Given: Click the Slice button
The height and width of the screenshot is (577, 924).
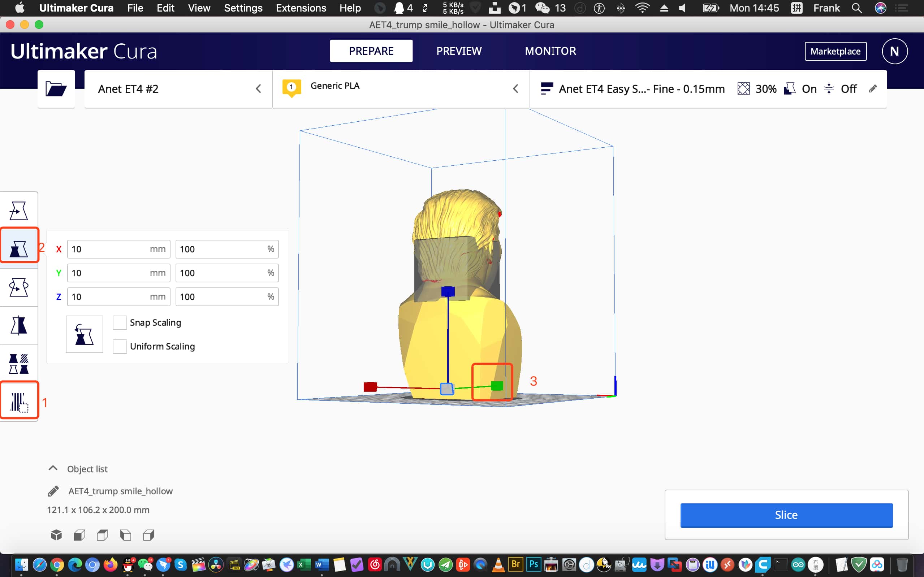Looking at the screenshot, I should point(786,515).
